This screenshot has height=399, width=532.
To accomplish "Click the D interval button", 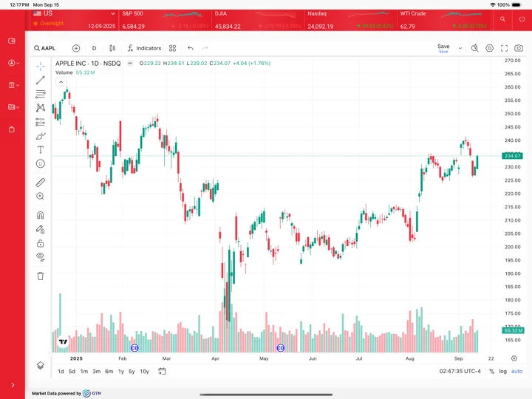I will (94, 48).
